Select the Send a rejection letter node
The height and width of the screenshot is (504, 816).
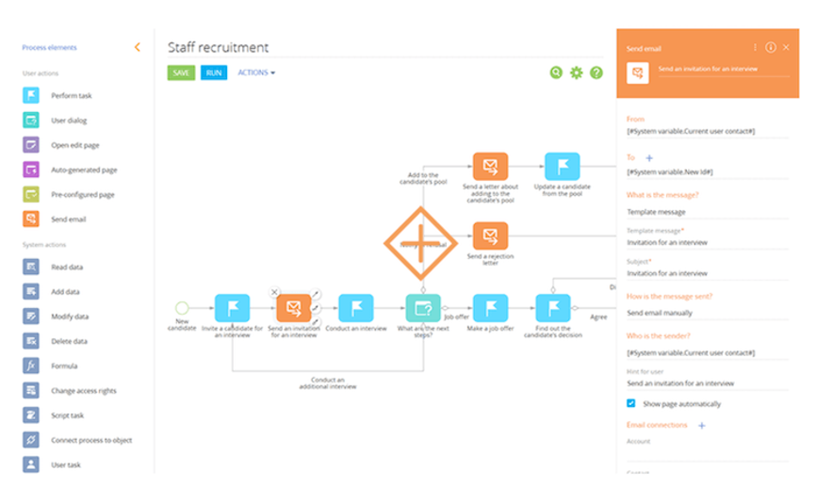[x=490, y=236]
